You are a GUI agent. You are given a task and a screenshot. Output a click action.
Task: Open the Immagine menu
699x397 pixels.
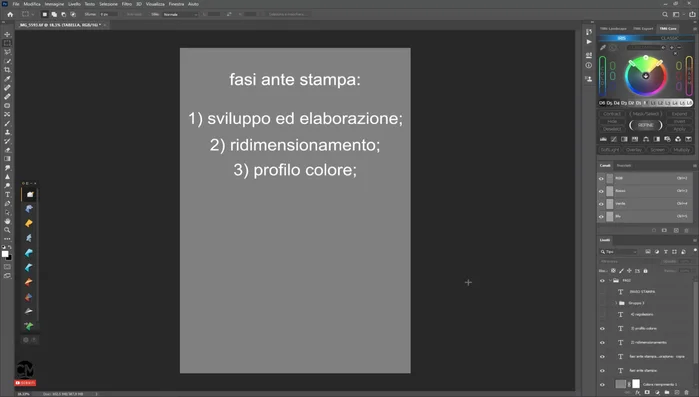tap(54, 4)
